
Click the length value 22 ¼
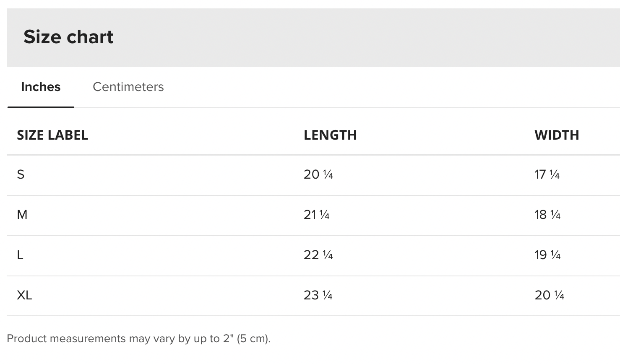pyautogui.click(x=318, y=255)
